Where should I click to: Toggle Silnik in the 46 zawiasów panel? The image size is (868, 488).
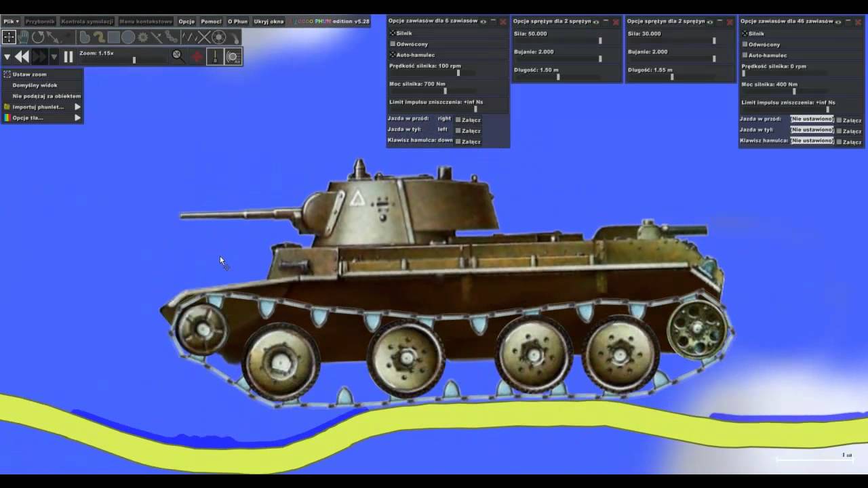[745, 33]
